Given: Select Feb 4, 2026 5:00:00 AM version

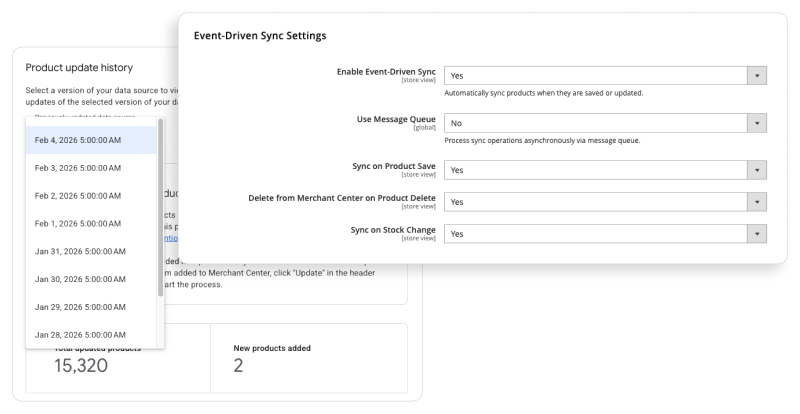Looking at the screenshot, I should [x=90, y=139].
